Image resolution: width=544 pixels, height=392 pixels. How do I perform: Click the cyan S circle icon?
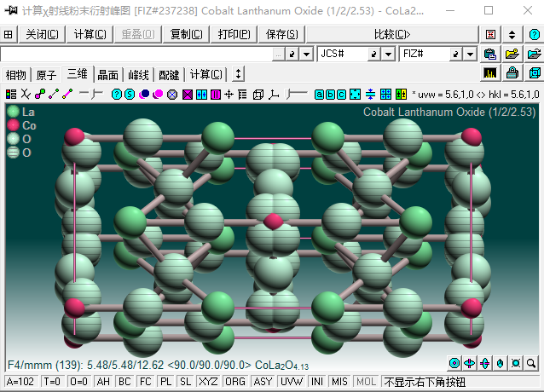(130, 94)
